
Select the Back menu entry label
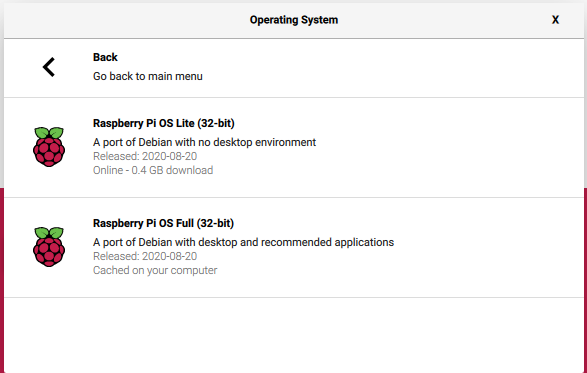point(105,57)
